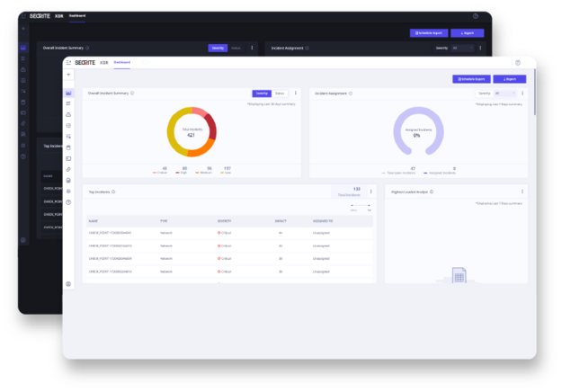Click the help icon at the top right
This screenshot has height=392, width=562.
[518, 63]
